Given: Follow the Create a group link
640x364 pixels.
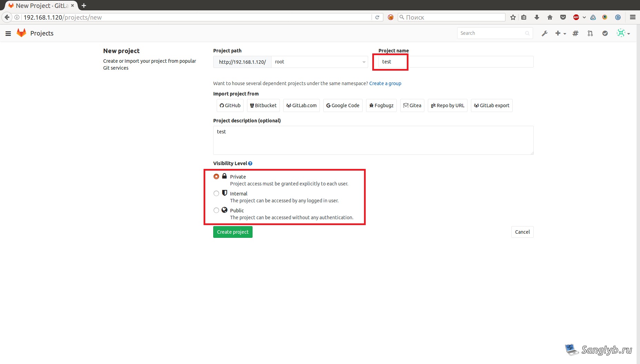Looking at the screenshot, I should pyautogui.click(x=385, y=83).
